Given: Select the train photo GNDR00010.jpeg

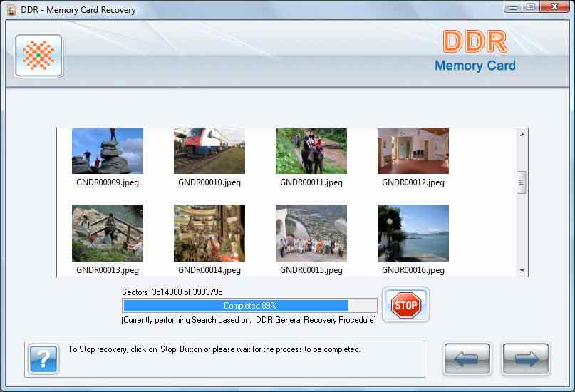Looking at the screenshot, I should pos(209,151).
